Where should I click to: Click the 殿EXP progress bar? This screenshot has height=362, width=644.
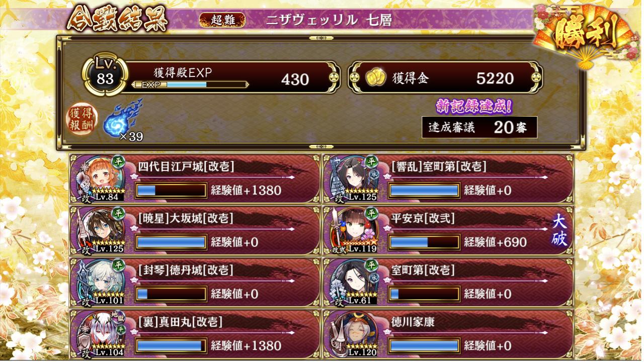tap(191, 84)
